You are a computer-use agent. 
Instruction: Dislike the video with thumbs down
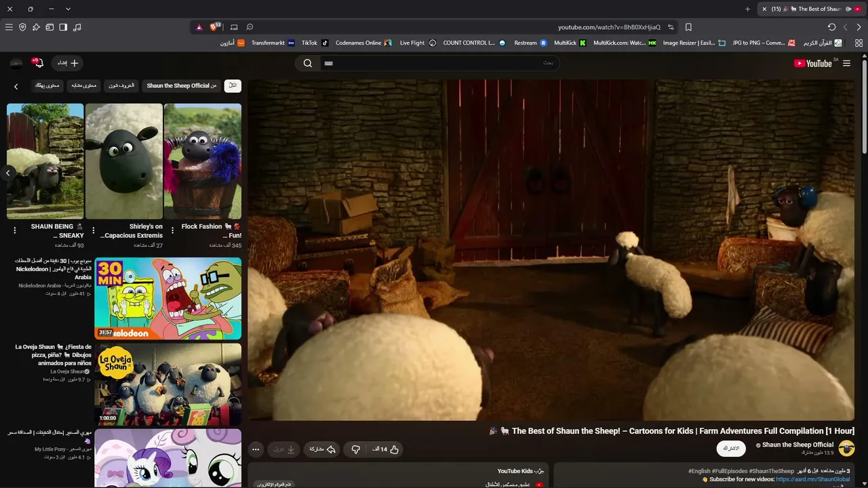355,449
